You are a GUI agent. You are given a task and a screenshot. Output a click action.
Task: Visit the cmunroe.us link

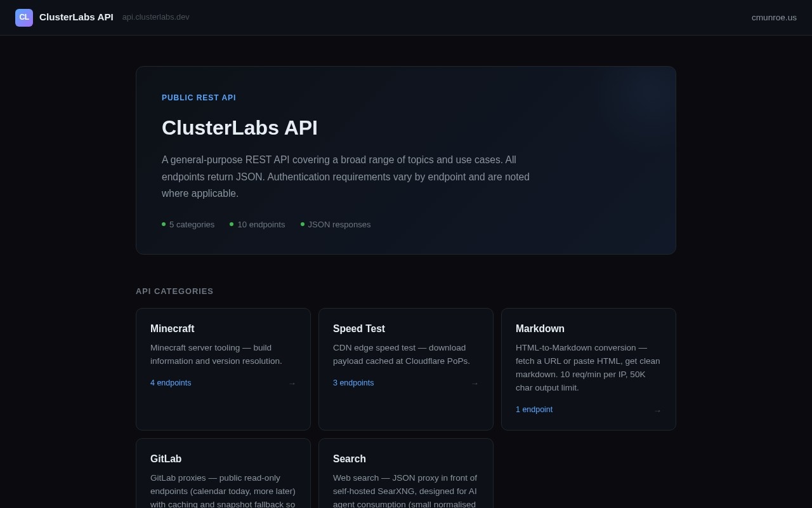coord(774,18)
